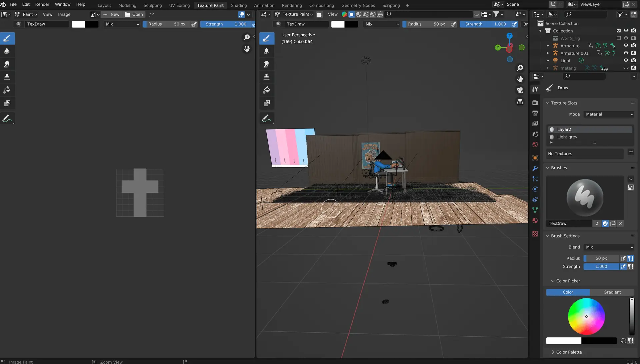Enable the WGTS_rig collection checkbox
The width and height of the screenshot is (640, 364).
619,38
